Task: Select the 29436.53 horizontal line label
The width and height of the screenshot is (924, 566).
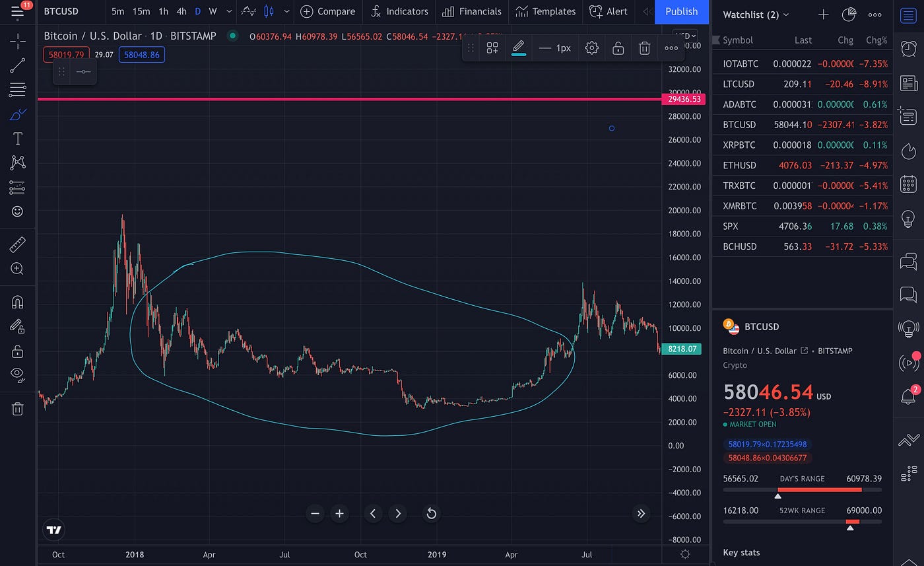Action: pyautogui.click(x=683, y=99)
